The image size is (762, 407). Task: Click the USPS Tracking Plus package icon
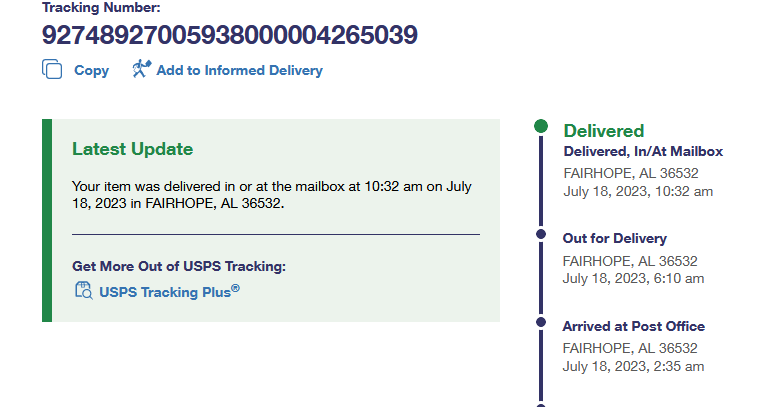pos(83,291)
